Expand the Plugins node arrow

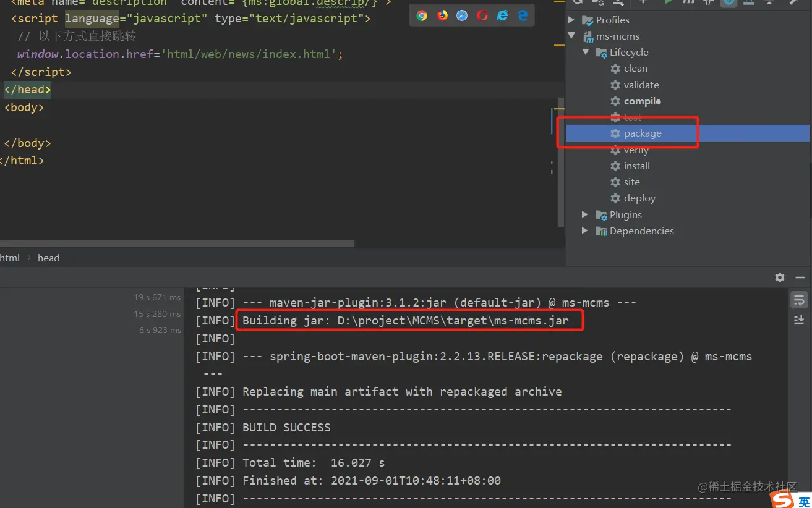pyautogui.click(x=585, y=214)
